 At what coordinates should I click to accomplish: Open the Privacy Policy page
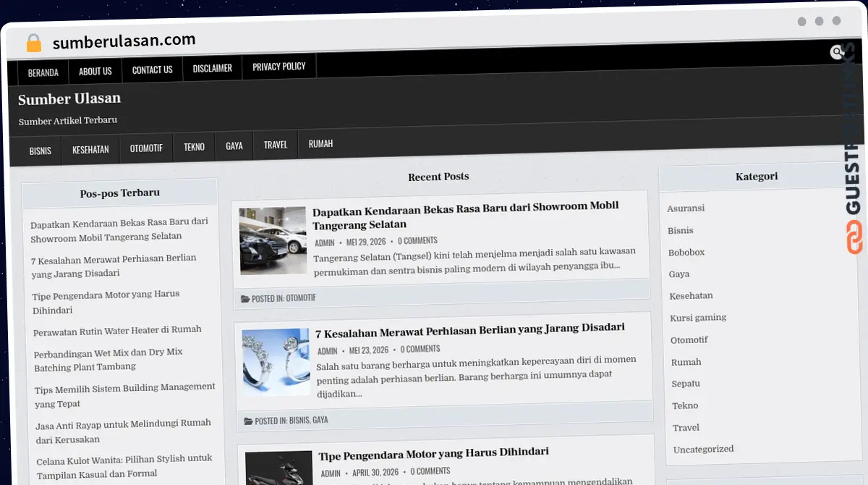[279, 67]
